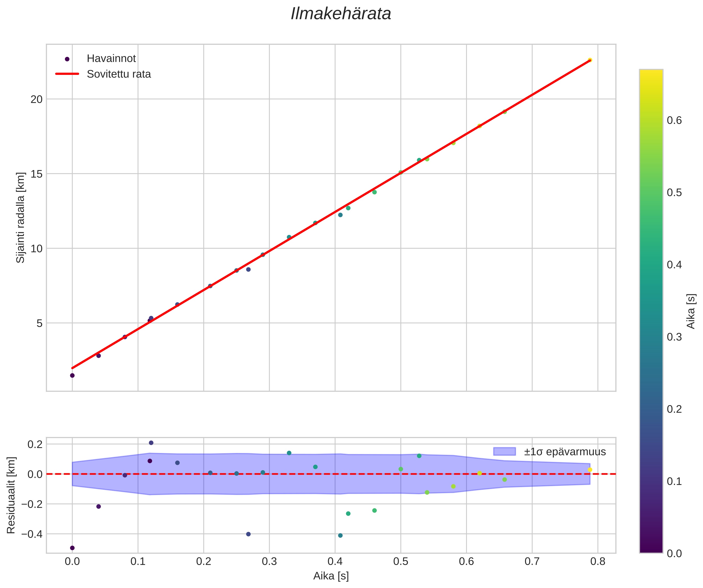Click the Sijainti radalla [km] axis label

pos(21,218)
